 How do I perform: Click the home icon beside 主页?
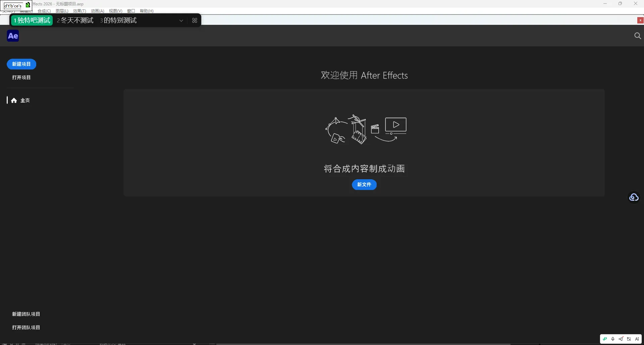14,100
